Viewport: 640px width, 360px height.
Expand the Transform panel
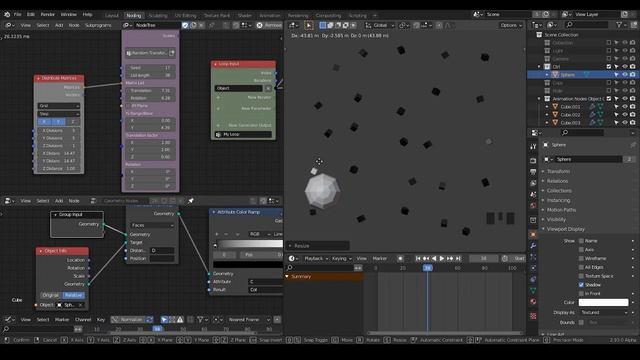[x=558, y=171]
